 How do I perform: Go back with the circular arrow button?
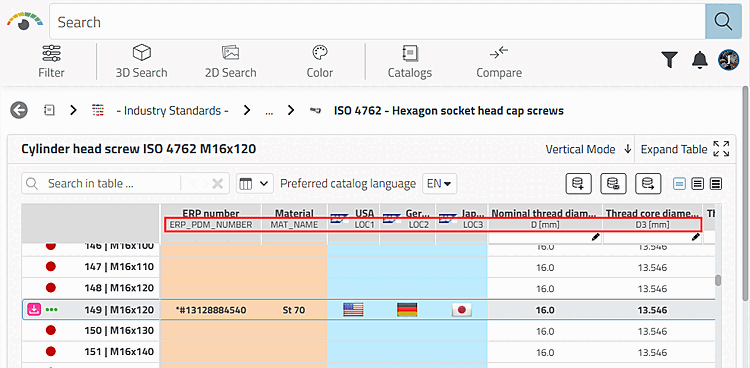[19, 111]
